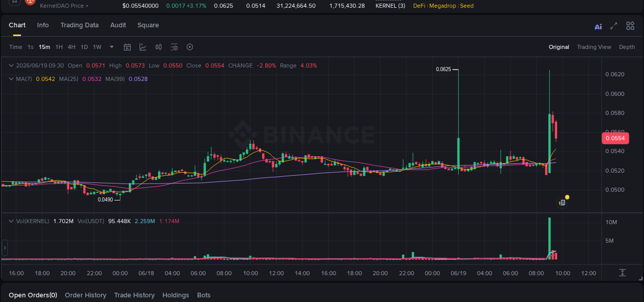Click the 0.0490 low price marker
The image size is (644, 302).
click(x=105, y=199)
